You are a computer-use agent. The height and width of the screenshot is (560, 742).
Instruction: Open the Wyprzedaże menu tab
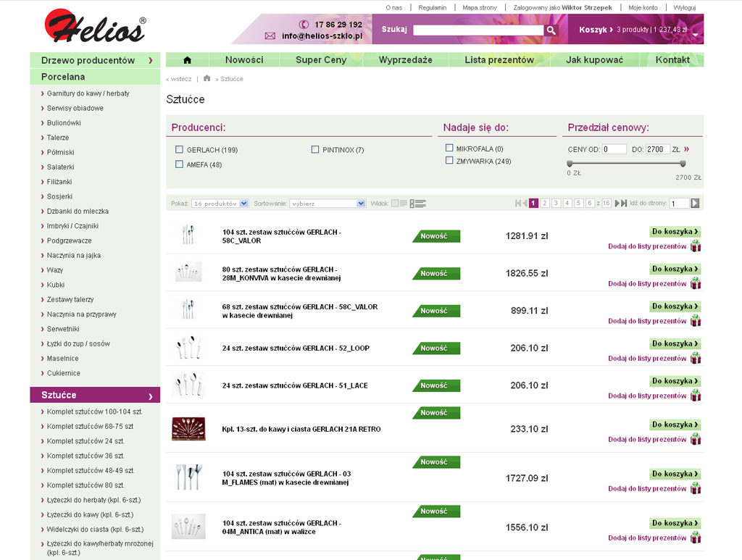tap(405, 60)
